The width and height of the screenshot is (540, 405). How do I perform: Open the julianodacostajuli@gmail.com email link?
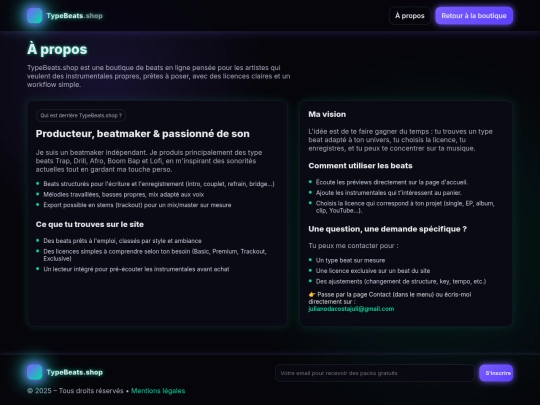[351, 309]
